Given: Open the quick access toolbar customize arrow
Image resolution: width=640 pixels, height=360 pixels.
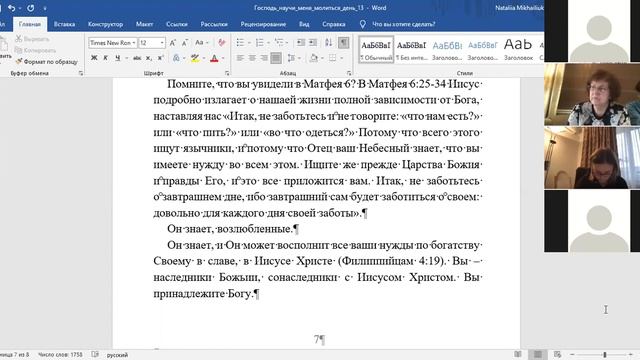Looking at the screenshot, I should click(44, 8).
